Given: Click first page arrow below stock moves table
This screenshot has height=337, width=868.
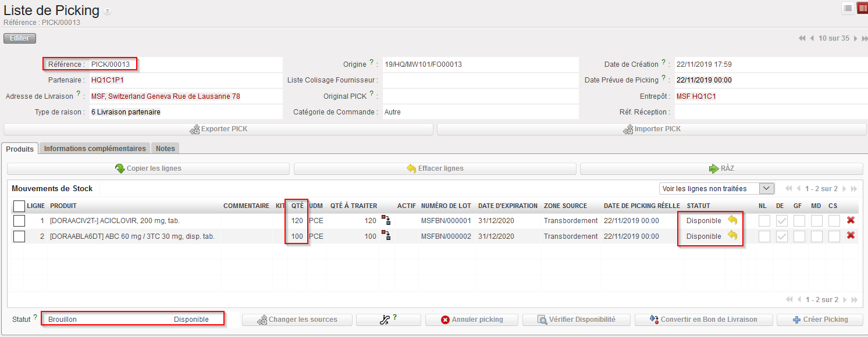Looking at the screenshot, I should click(x=789, y=300).
